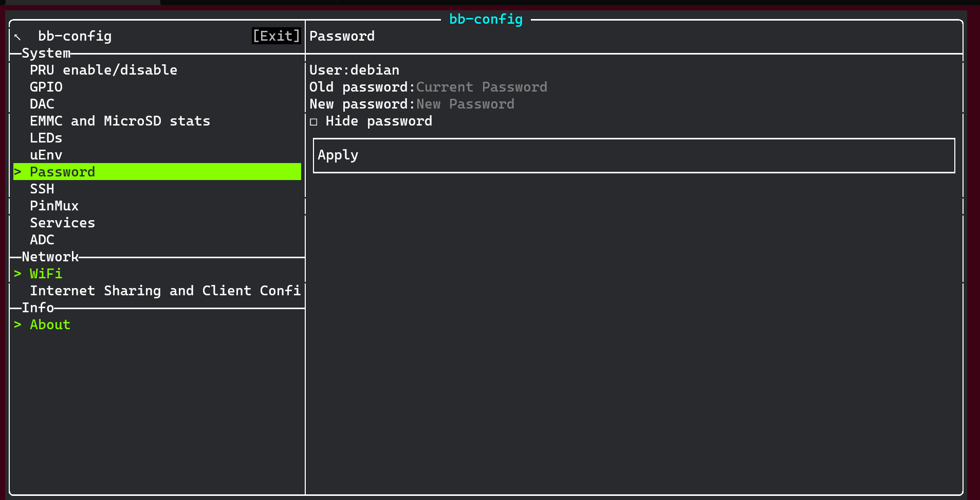Image resolution: width=980 pixels, height=500 pixels.
Task: Click the Old password input field
Action: (x=482, y=87)
